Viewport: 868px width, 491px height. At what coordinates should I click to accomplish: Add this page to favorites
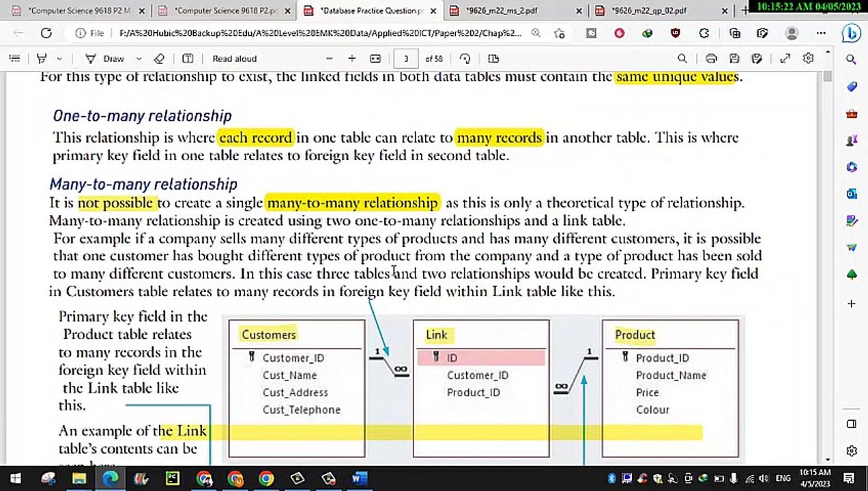pos(560,33)
